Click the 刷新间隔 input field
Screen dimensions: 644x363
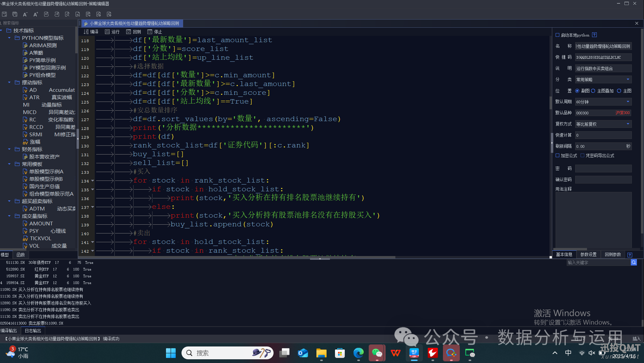(x=603, y=146)
